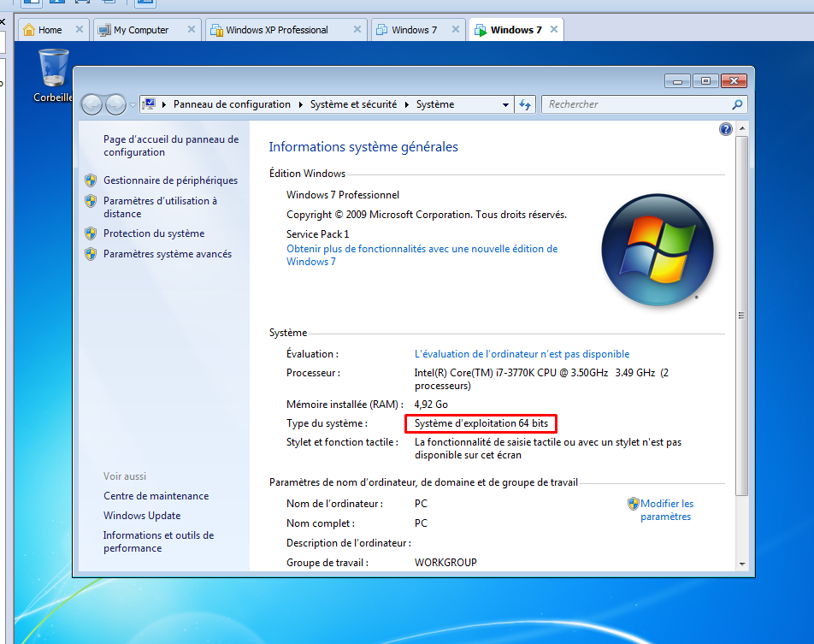This screenshot has height=644, width=814.
Task: Click Informations système générales heading
Action: 363,147
